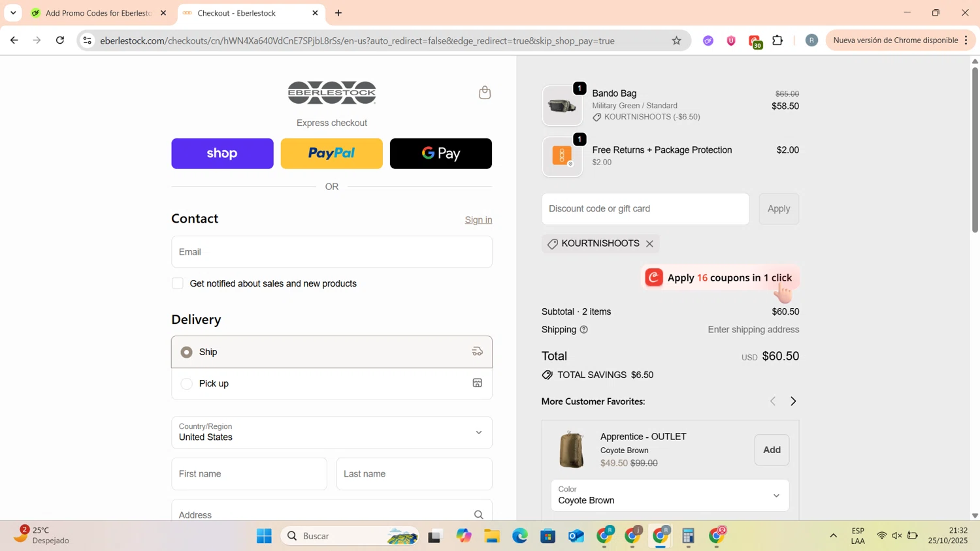Go back to previous page
This screenshot has width=980, height=551.
14,40
